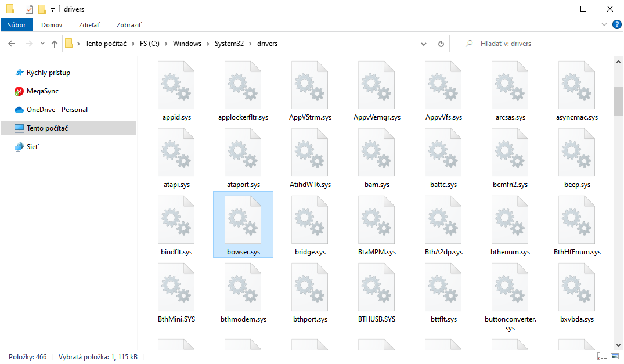The height and width of the screenshot is (364, 624).
Task: Click the Back navigation arrow
Action: tap(12, 44)
